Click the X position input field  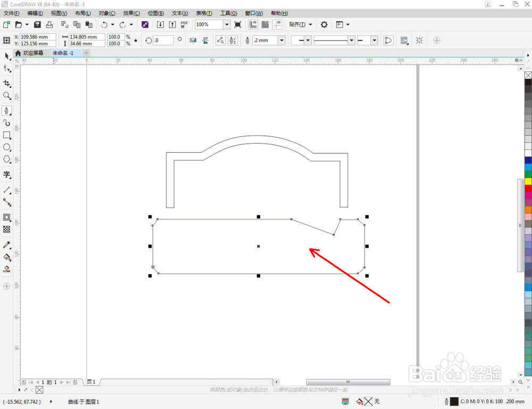pos(38,37)
